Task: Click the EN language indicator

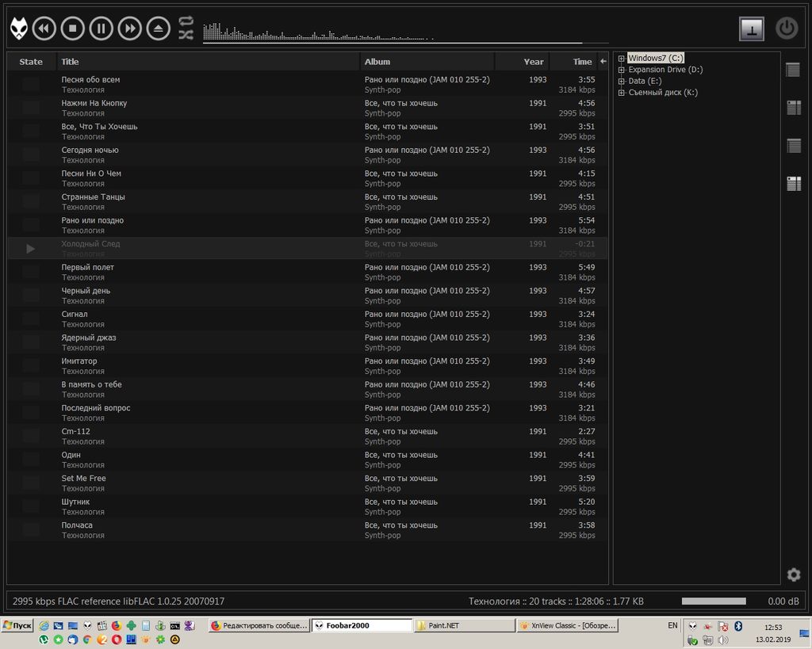Action: (672, 625)
